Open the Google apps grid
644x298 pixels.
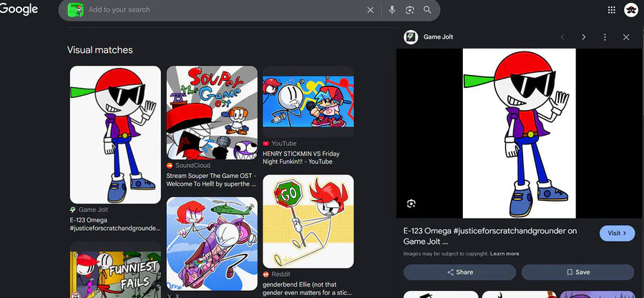point(612,10)
